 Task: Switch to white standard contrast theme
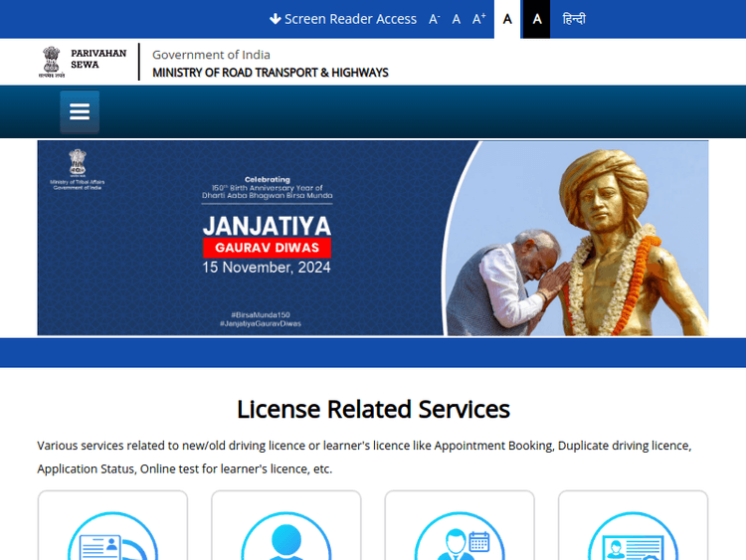[507, 19]
